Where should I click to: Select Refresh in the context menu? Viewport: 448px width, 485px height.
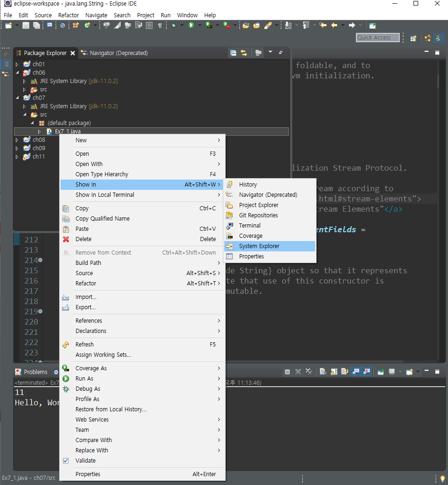tap(142, 345)
